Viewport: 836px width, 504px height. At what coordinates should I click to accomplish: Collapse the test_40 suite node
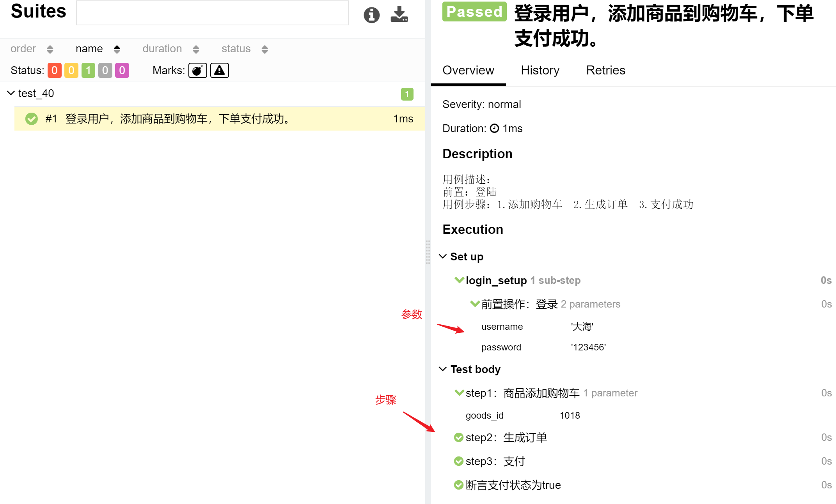tap(11, 93)
